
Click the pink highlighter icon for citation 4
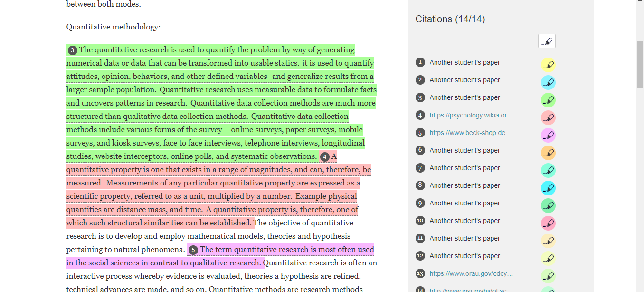[x=548, y=117]
